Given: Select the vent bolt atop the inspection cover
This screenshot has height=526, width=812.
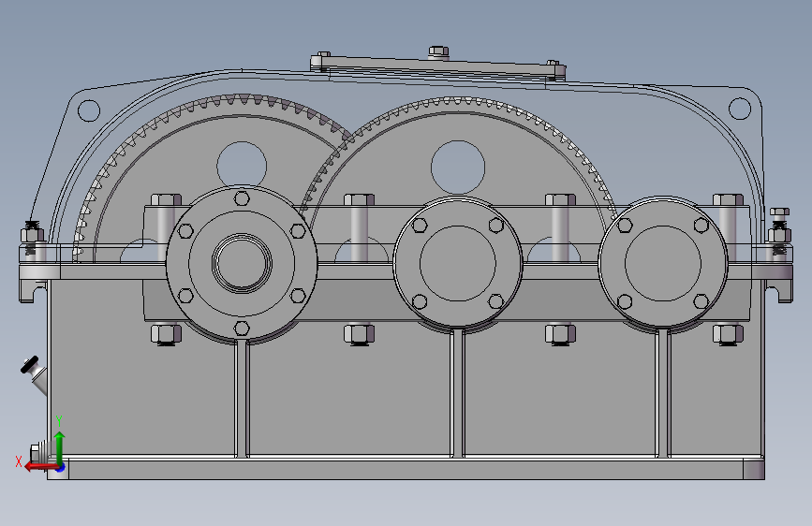Looking at the screenshot, I should pyautogui.click(x=438, y=51).
